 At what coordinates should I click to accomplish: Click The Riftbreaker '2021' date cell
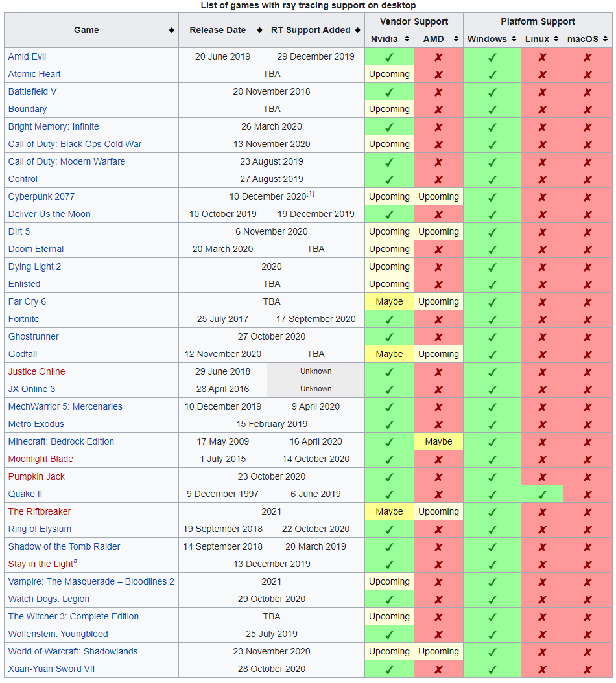point(272,511)
